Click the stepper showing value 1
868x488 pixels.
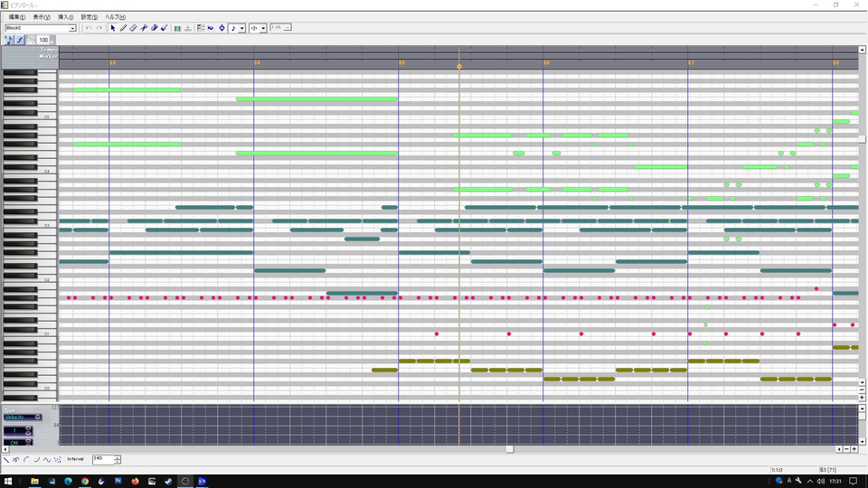tap(18, 430)
